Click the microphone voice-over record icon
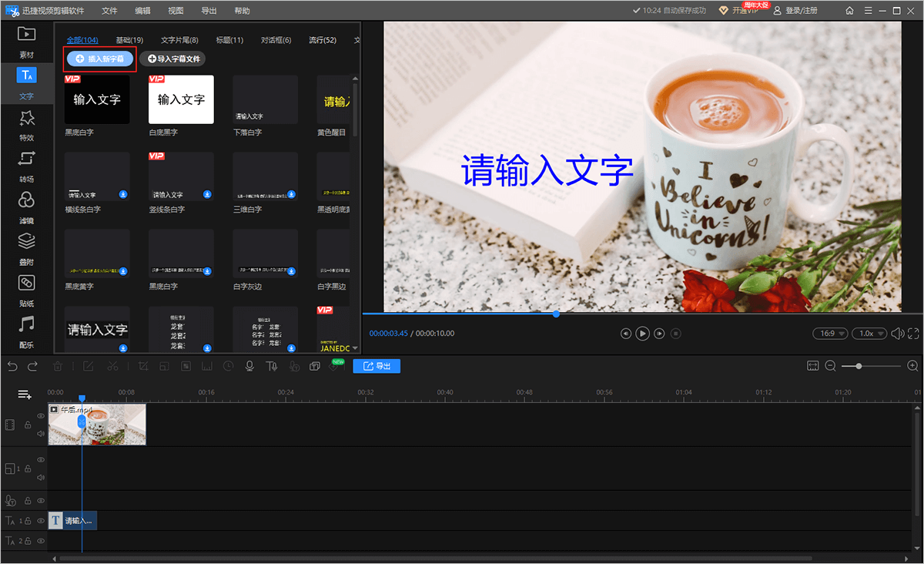Image resolution: width=924 pixels, height=564 pixels. click(249, 366)
